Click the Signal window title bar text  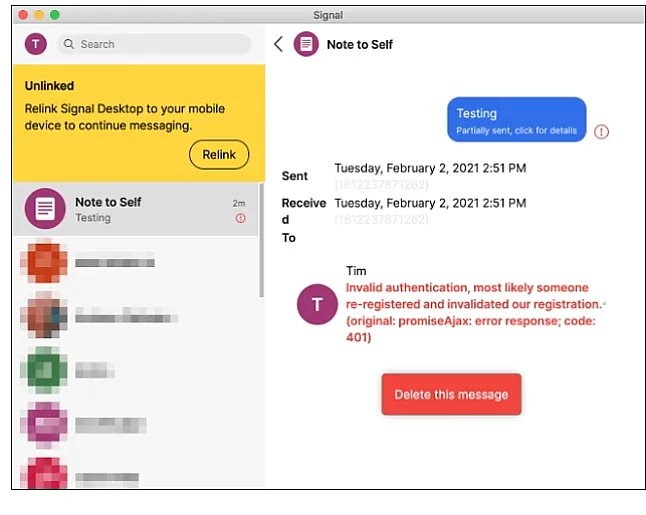point(328,15)
